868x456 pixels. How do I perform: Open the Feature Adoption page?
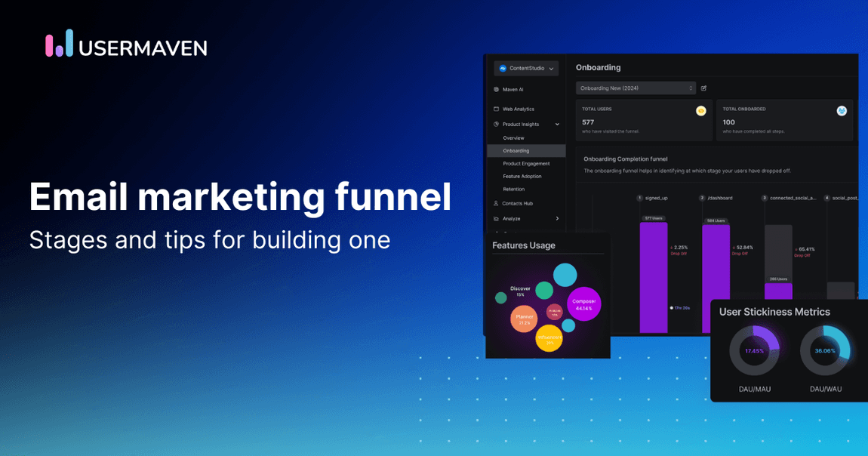pos(522,176)
